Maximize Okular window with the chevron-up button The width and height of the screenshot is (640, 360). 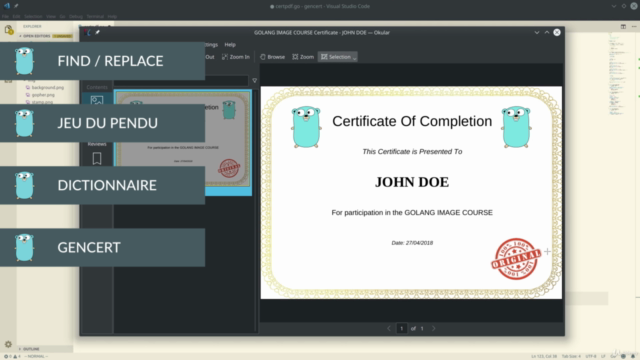click(547, 32)
